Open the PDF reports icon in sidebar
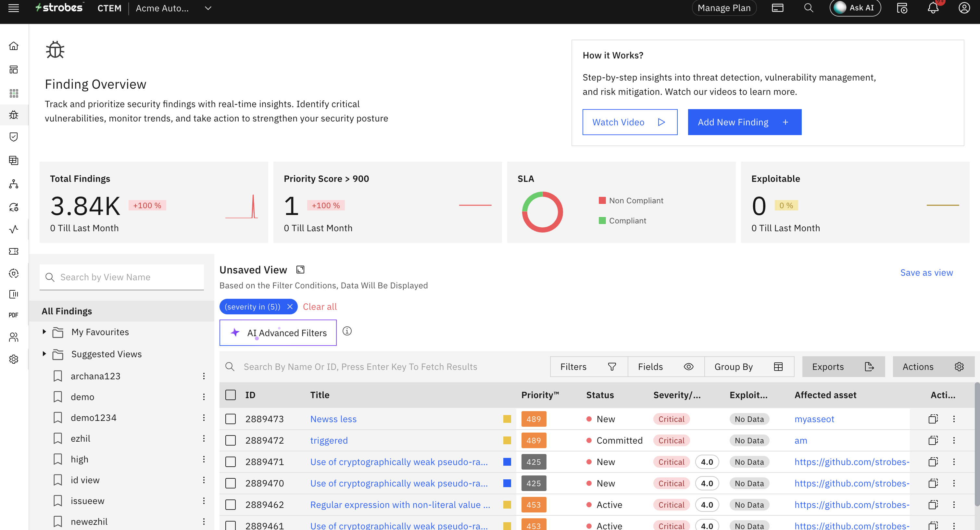The height and width of the screenshot is (530, 980). [x=14, y=315]
